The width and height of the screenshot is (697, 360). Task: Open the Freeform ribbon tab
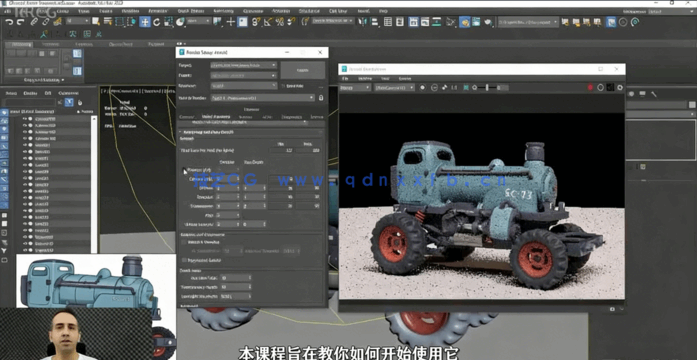coord(50,44)
